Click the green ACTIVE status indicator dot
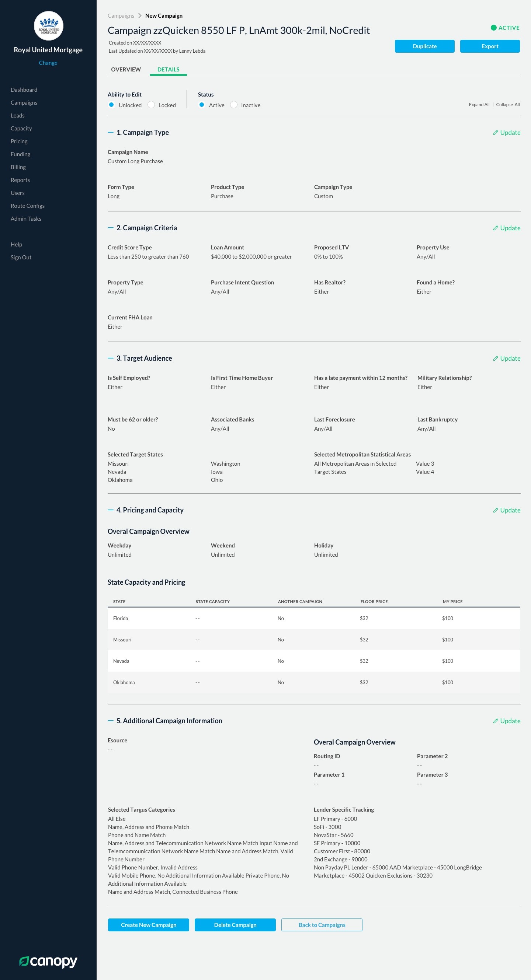The width and height of the screenshot is (531, 980). 494,28
